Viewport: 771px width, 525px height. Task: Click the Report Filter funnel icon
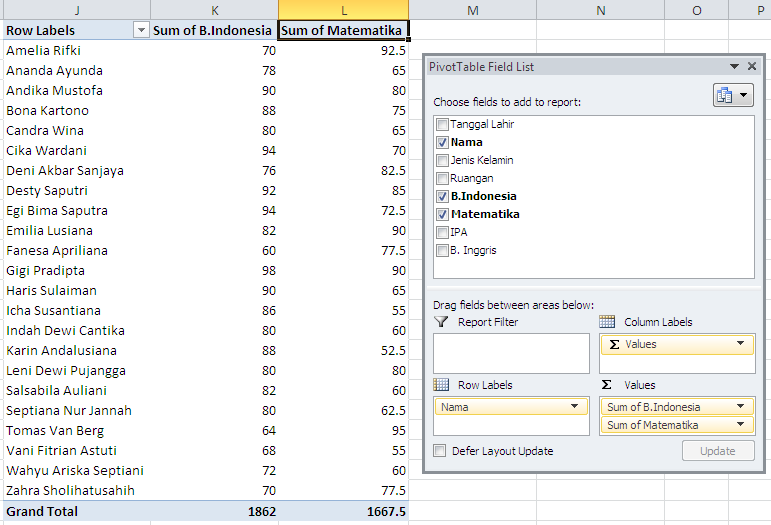[x=441, y=322]
